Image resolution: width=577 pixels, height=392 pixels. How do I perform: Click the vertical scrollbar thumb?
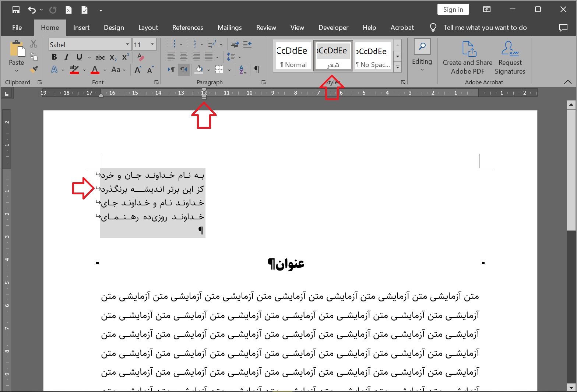(x=571, y=170)
